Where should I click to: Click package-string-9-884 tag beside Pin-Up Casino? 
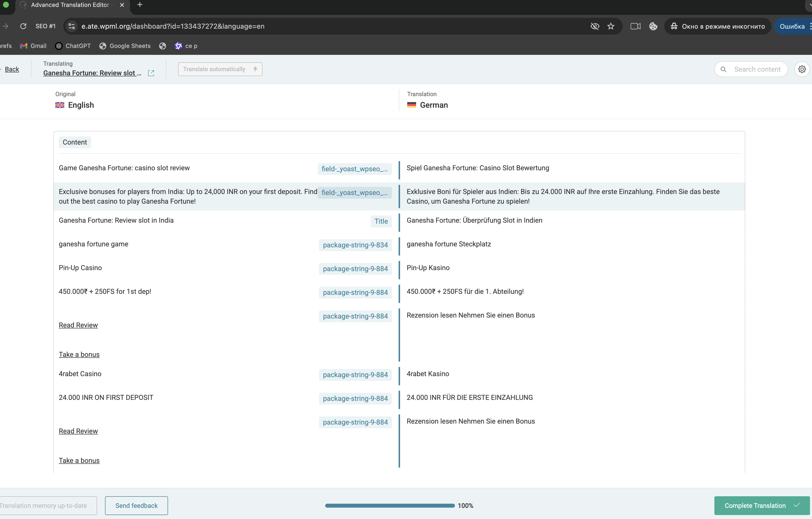click(x=355, y=269)
